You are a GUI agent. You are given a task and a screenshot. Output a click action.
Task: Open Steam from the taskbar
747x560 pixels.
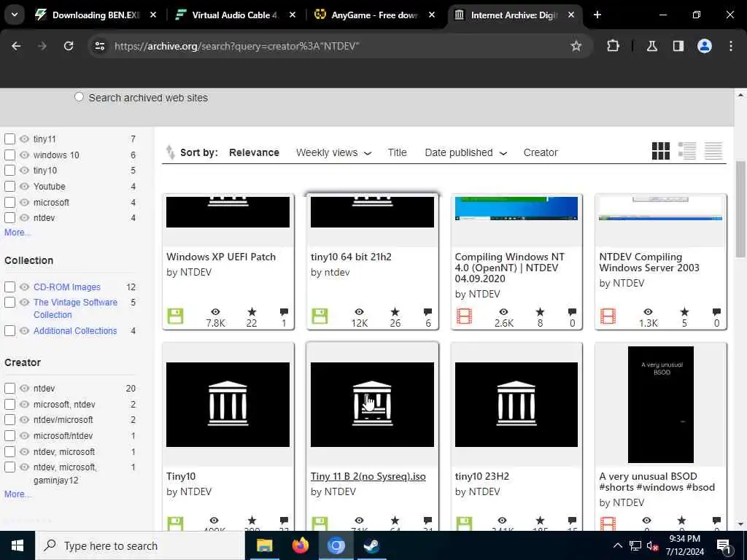coord(371,545)
